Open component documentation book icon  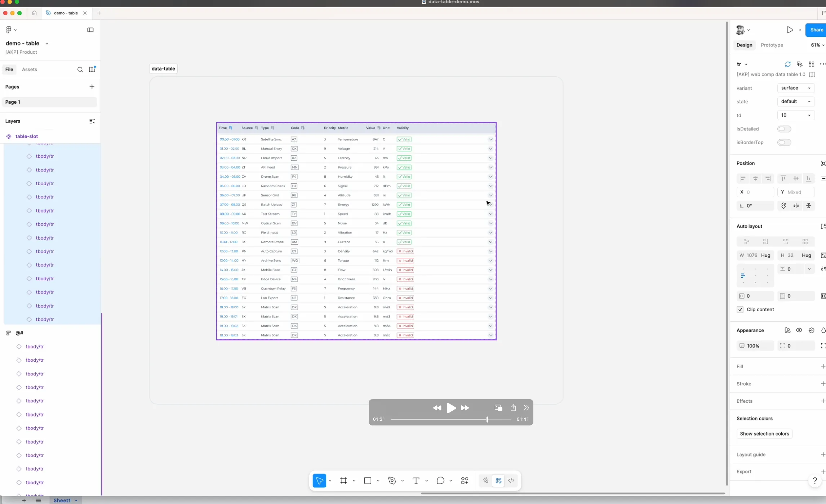(812, 75)
